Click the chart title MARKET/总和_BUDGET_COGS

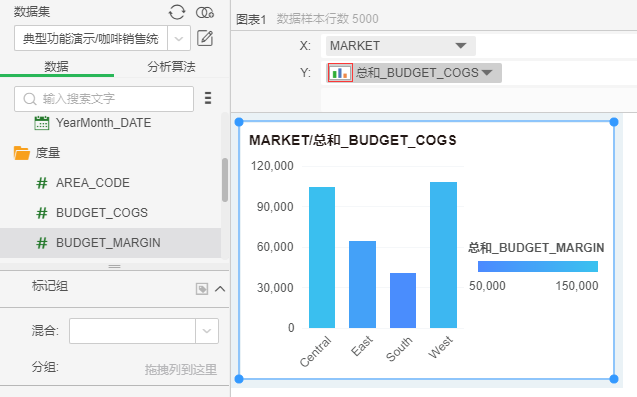click(353, 141)
